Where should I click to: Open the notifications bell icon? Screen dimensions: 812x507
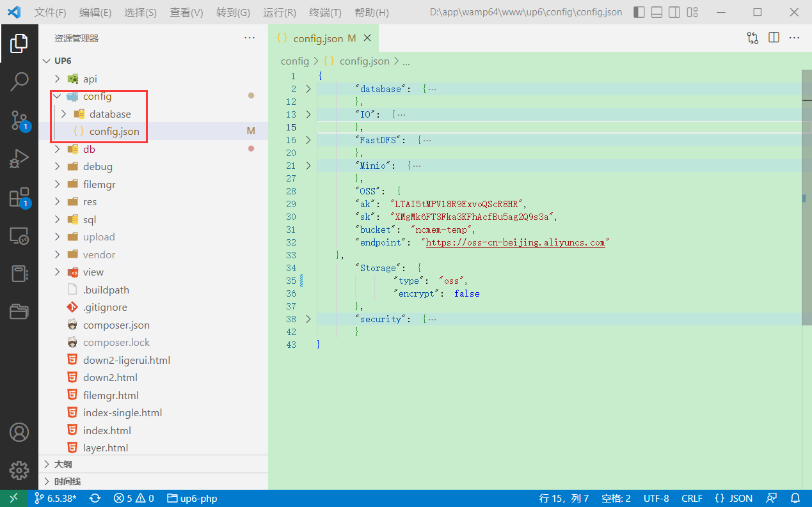pyautogui.click(x=795, y=499)
